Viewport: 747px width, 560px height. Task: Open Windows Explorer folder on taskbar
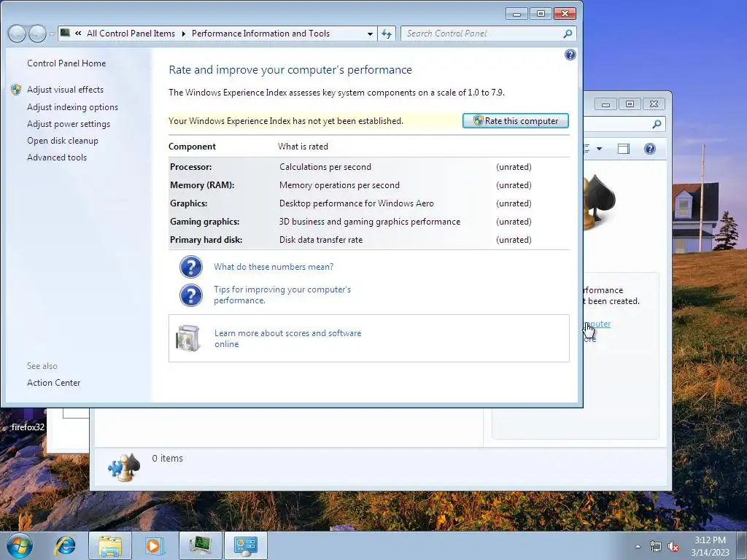click(110, 545)
